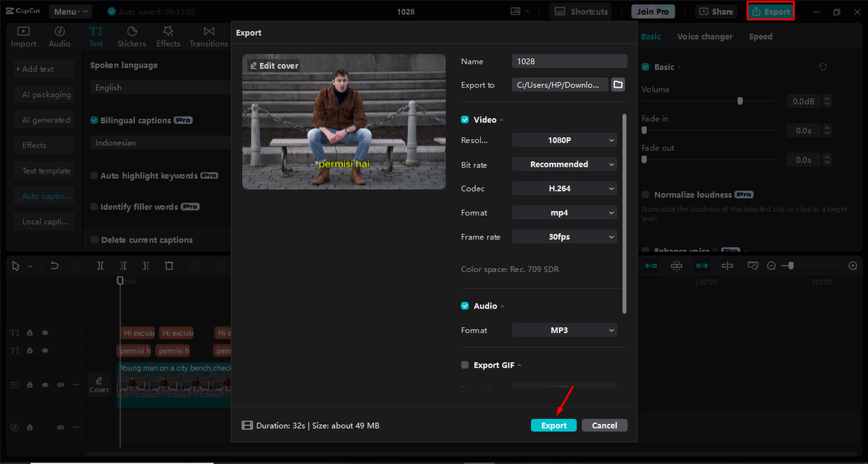Open the Shortcuts button
868x464 pixels.
point(580,12)
